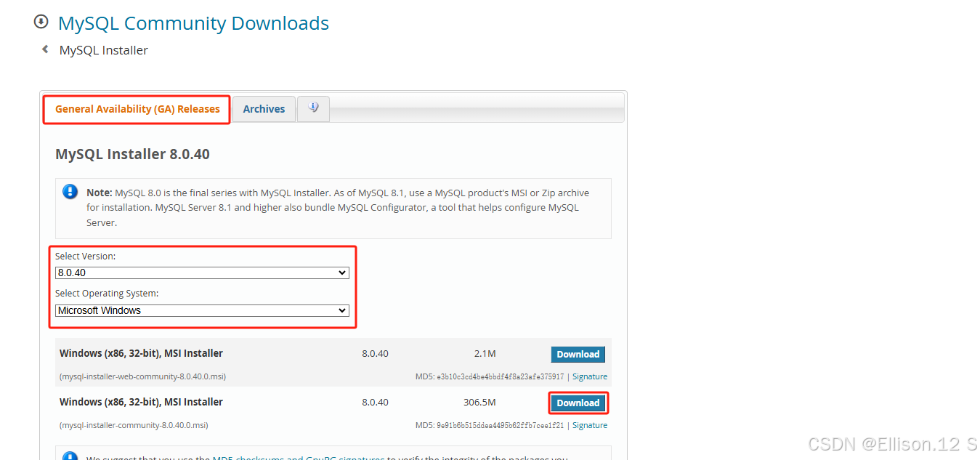
Task: Click MD5 hash 9e91b6b515ddea4495b62ffb7cee1f21
Action: coord(500,426)
